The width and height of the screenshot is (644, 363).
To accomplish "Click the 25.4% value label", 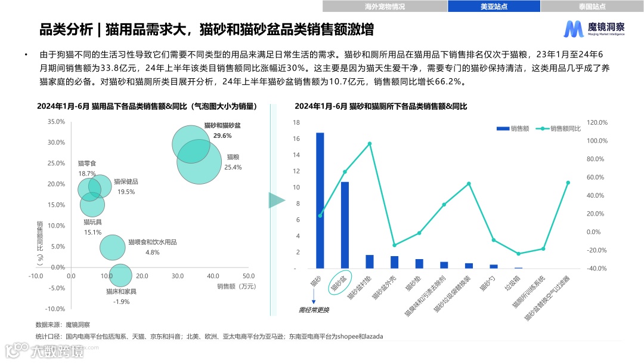I will coord(233,167).
